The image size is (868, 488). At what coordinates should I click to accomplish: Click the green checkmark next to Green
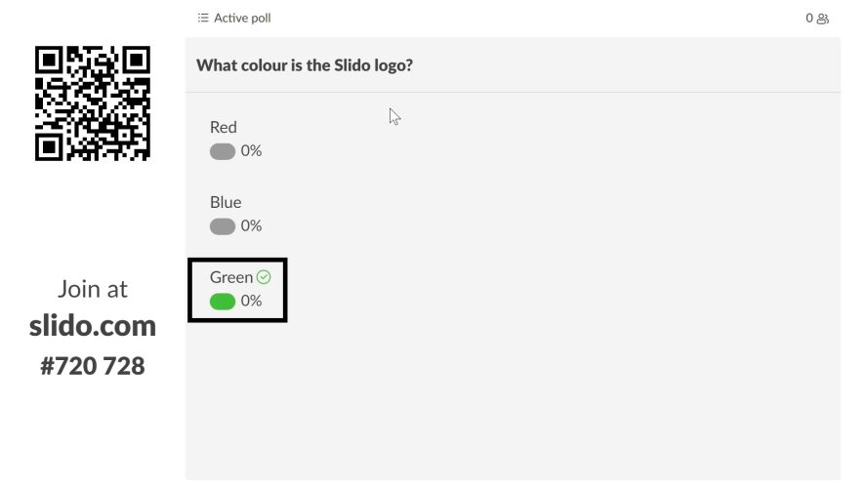pos(264,277)
